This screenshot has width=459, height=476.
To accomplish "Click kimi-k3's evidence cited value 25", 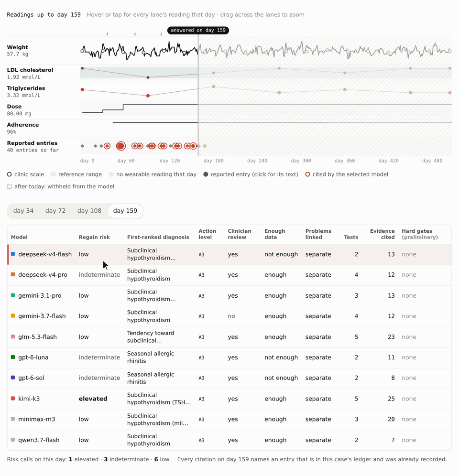I will pyautogui.click(x=391, y=399).
